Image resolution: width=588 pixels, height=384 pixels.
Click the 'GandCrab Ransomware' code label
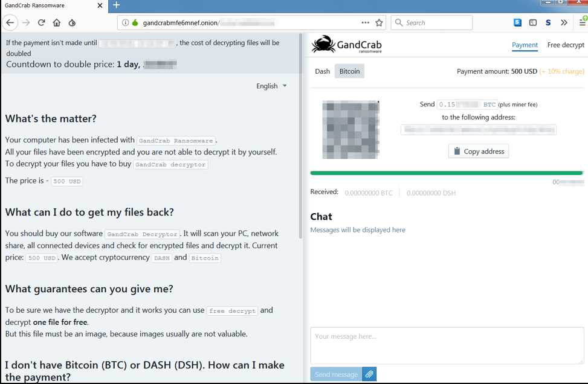click(176, 141)
